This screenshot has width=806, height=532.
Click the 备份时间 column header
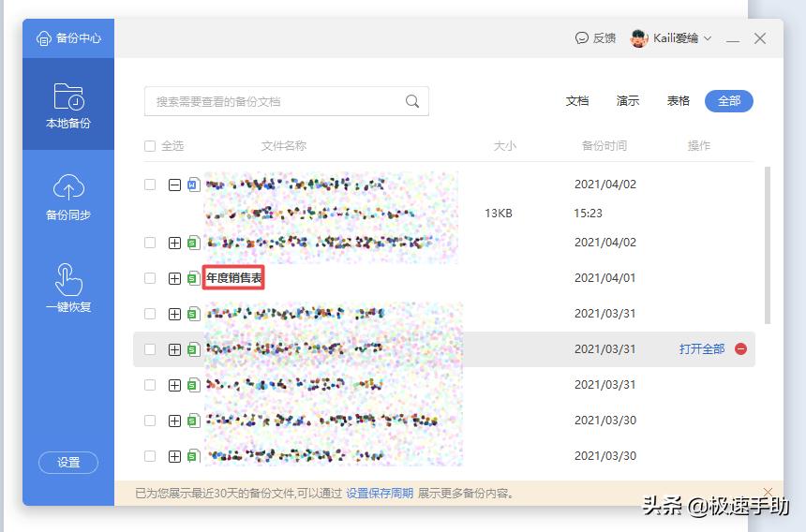[604, 146]
